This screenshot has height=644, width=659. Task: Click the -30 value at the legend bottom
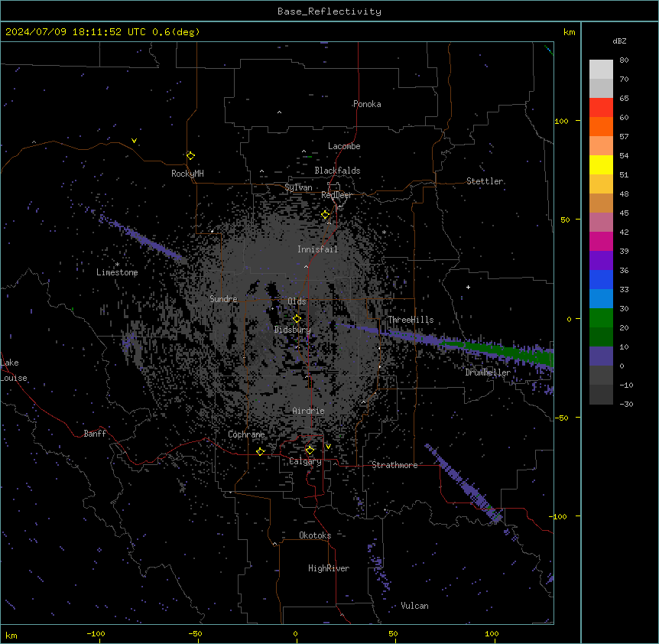[x=626, y=404]
